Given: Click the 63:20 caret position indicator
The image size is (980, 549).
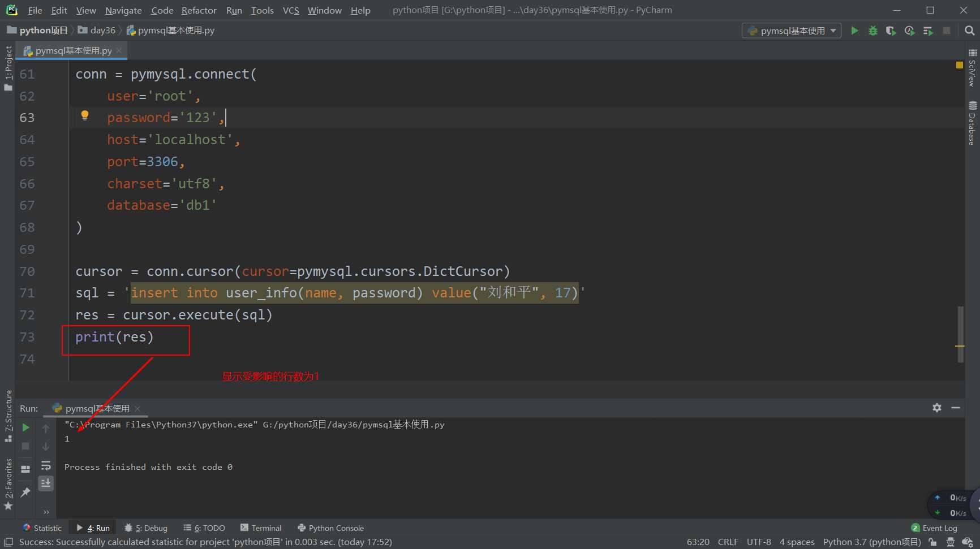Looking at the screenshot, I should [698, 542].
